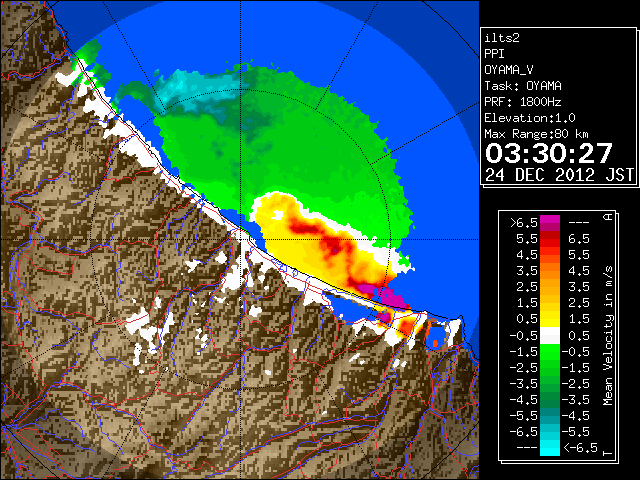
Task: Click the timestamp 03:30:27
Action: click(549, 153)
